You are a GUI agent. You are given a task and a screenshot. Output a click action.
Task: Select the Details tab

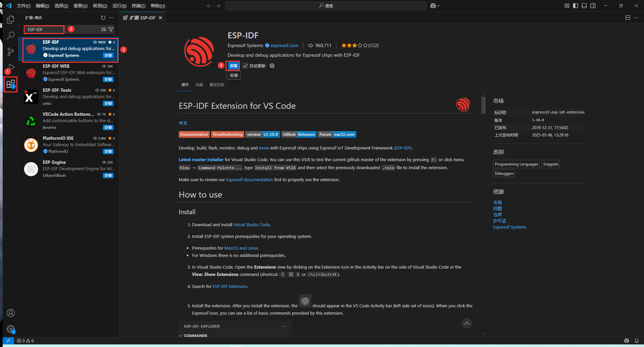(185, 85)
